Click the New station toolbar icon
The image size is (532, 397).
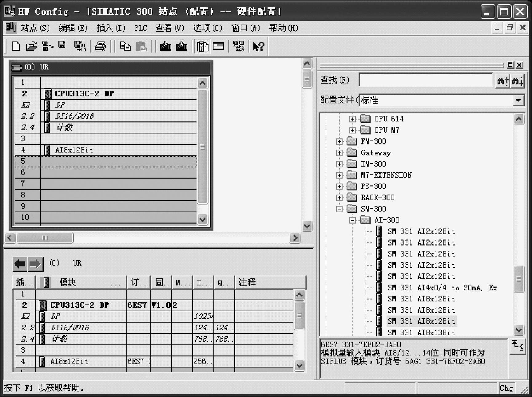click(x=16, y=46)
